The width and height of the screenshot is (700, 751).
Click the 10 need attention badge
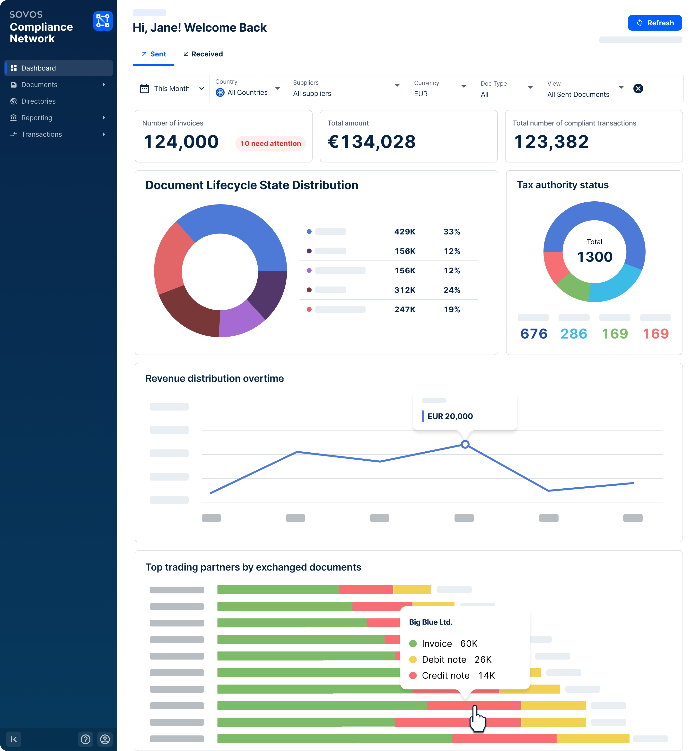point(270,143)
